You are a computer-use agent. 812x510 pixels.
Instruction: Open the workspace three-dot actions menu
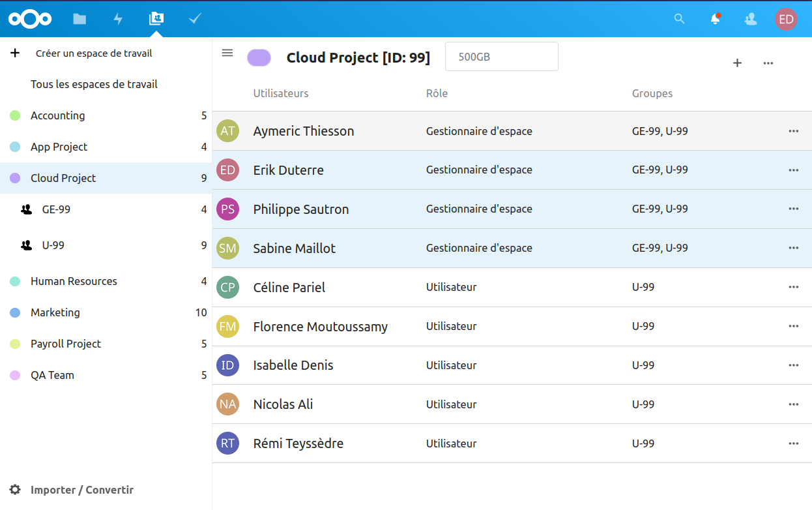coord(768,63)
